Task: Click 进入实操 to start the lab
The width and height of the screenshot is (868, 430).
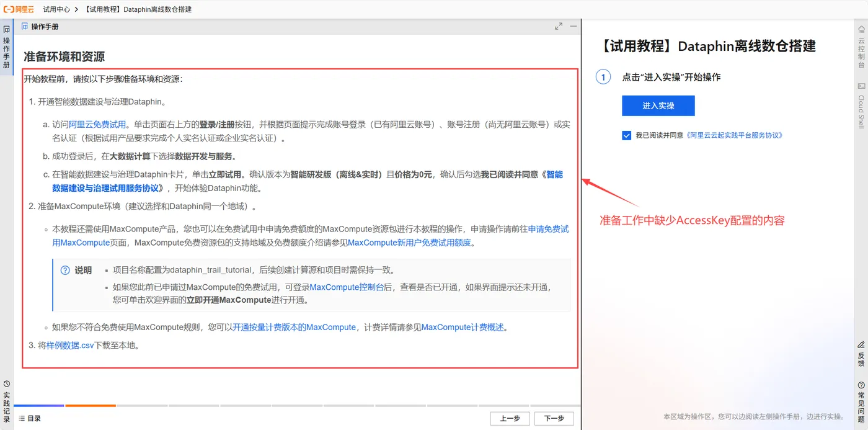Action: click(658, 105)
